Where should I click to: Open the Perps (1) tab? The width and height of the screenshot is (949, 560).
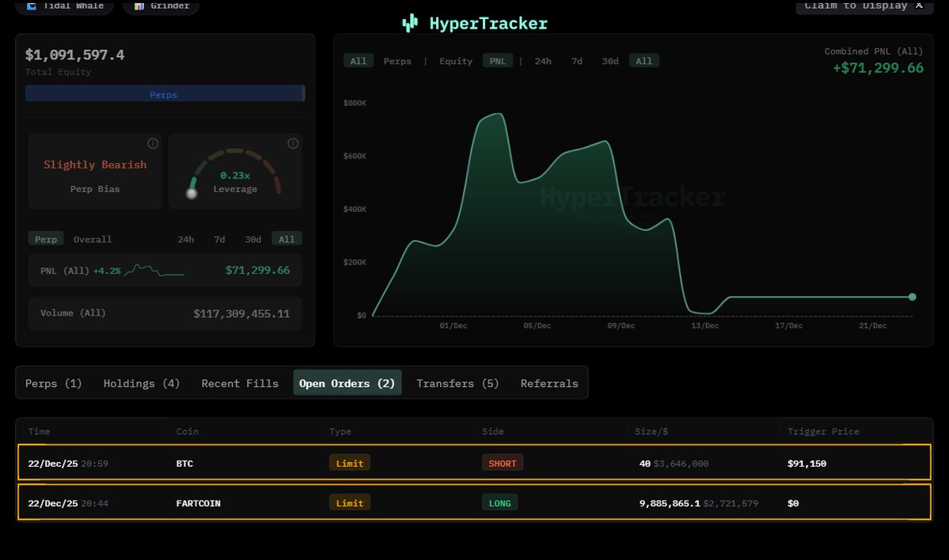tap(54, 383)
